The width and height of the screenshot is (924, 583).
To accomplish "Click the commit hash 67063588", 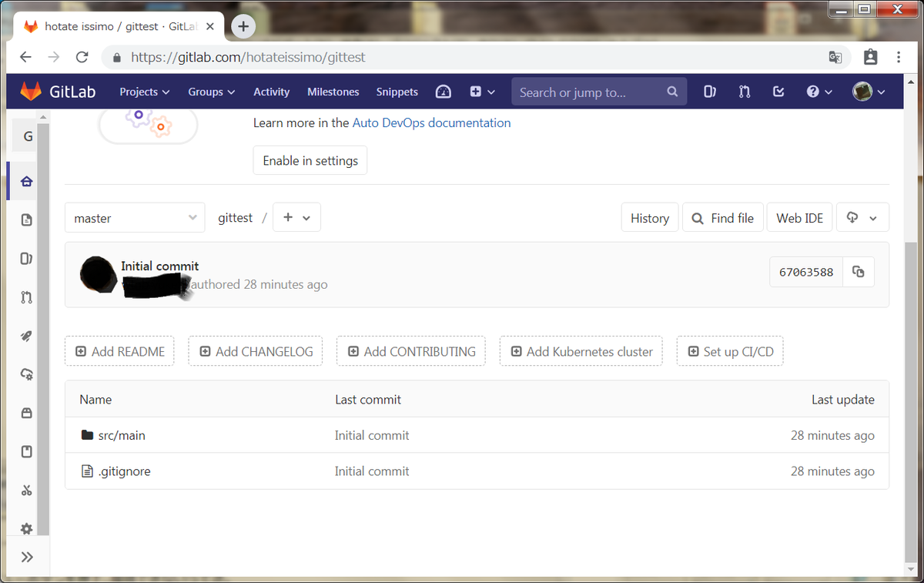I will tap(806, 272).
